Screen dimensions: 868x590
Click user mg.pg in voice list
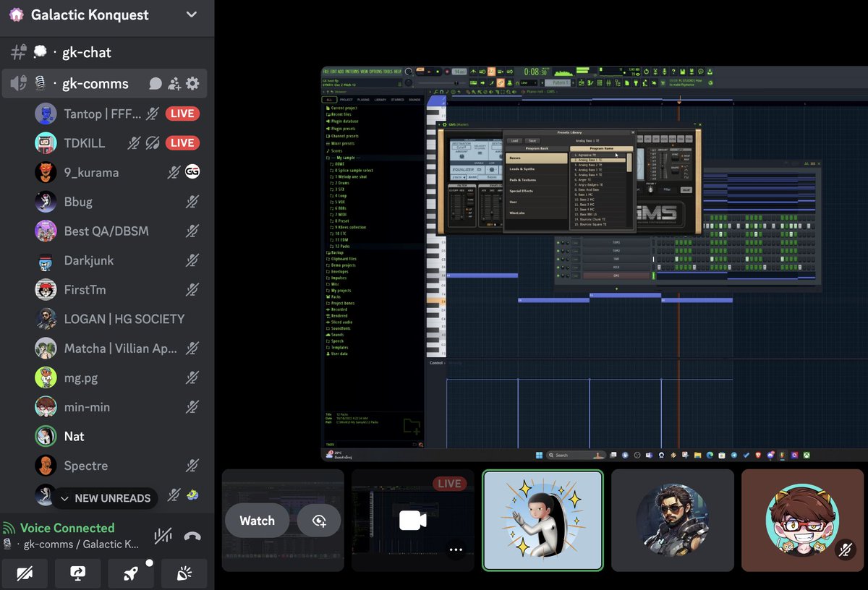(80, 377)
